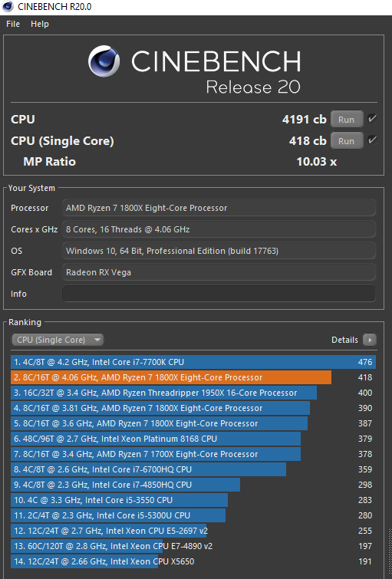Run the CPU (Single Core) benchmark
This screenshot has height=579, width=392.
click(347, 140)
